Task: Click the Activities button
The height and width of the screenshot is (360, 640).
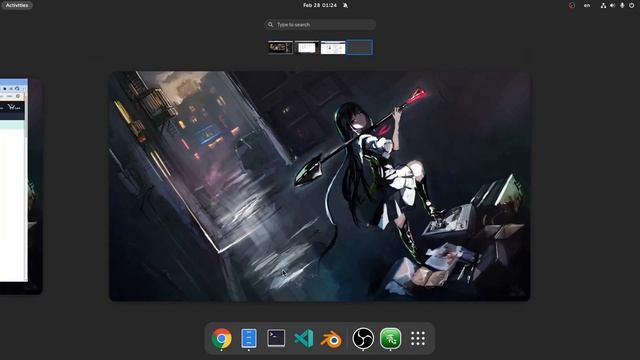Action: point(17,5)
